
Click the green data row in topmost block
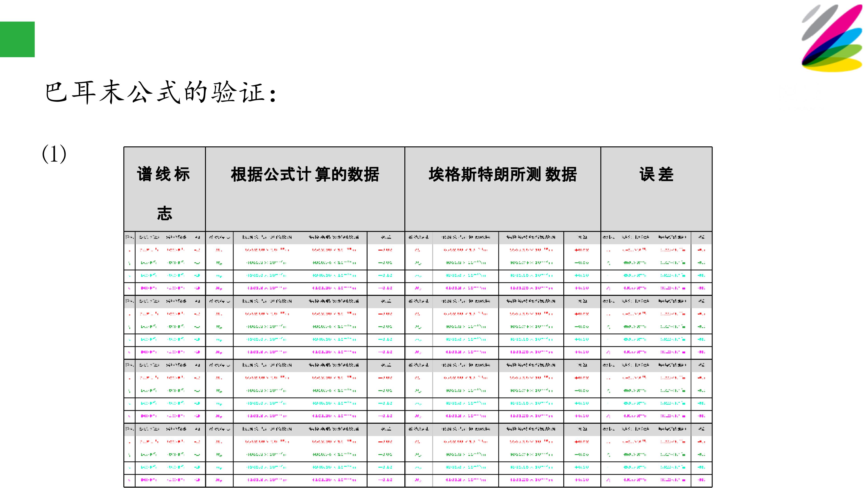(x=418, y=263)
